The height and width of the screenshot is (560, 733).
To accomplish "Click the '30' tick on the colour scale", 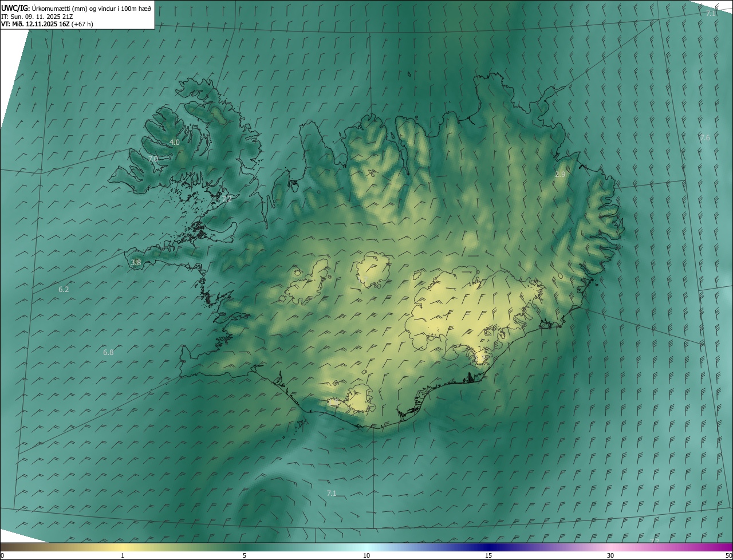I will point(610,555).
